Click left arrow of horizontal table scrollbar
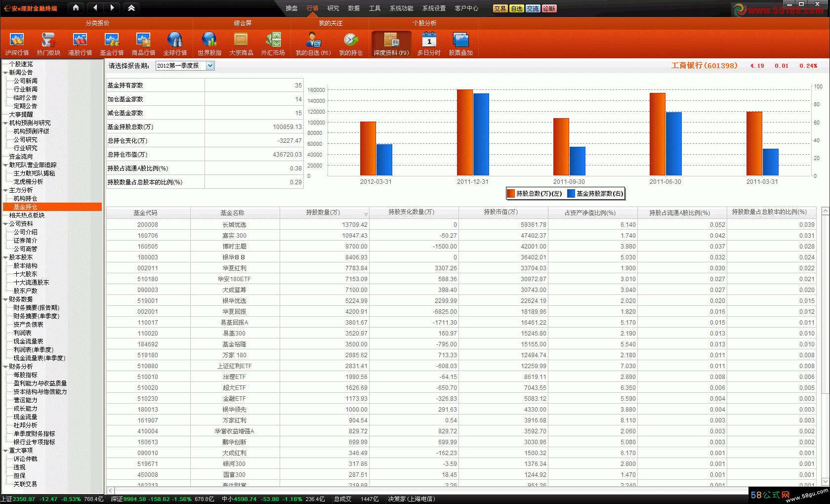The height and width of the screenshot is (504, 830). [111, 490]
